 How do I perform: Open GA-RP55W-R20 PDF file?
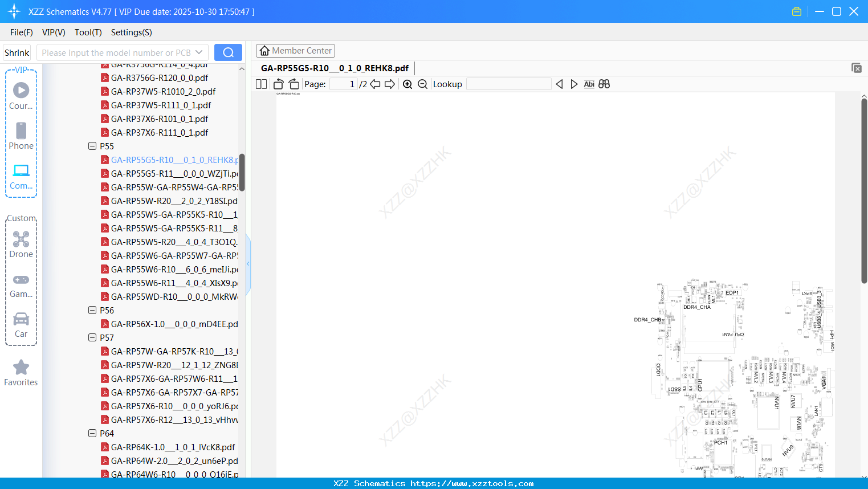click(174, 201)
